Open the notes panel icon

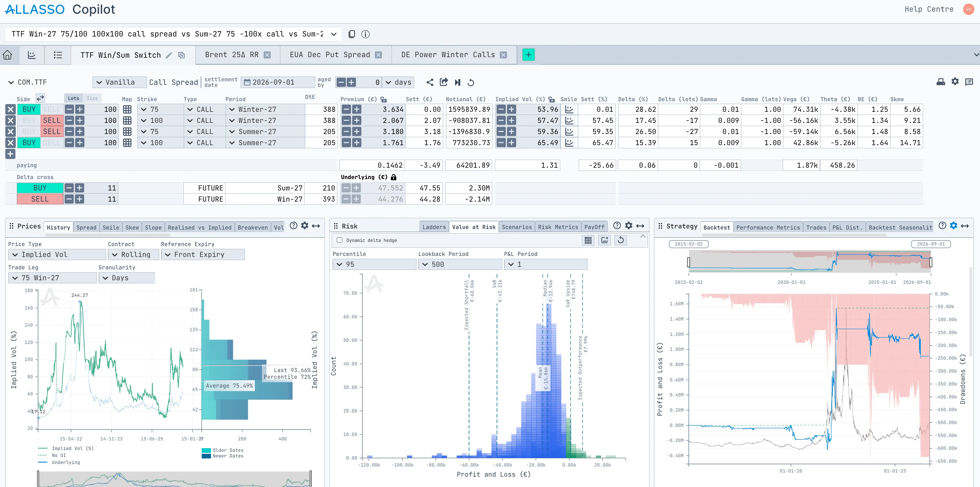coord(969,82)
